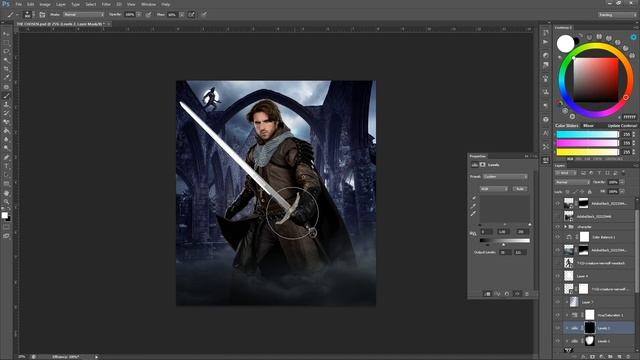Click the clip-to-layer icon in Properties
The height and width of the screenshot is (360, 640).
487,294
